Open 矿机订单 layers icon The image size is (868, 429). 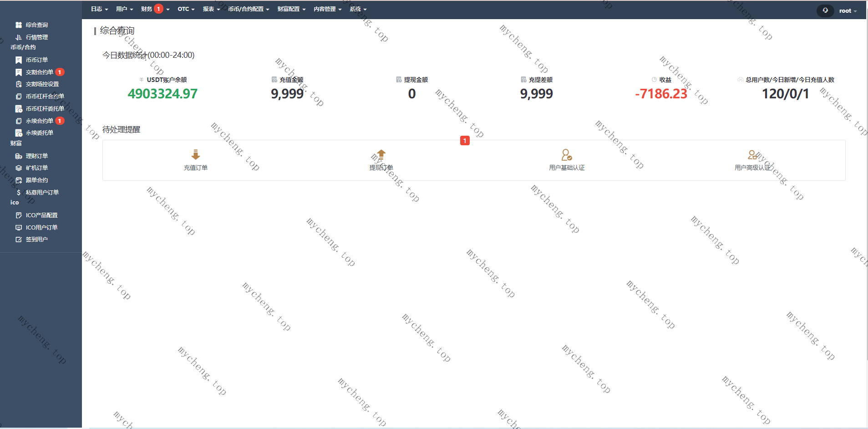[x=19, y=168]
